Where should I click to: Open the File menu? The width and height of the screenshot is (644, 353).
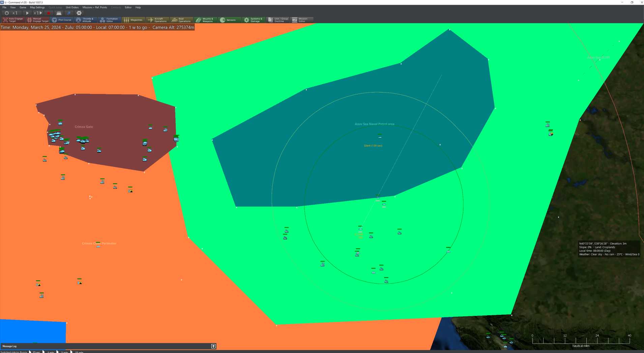[4, 7]
